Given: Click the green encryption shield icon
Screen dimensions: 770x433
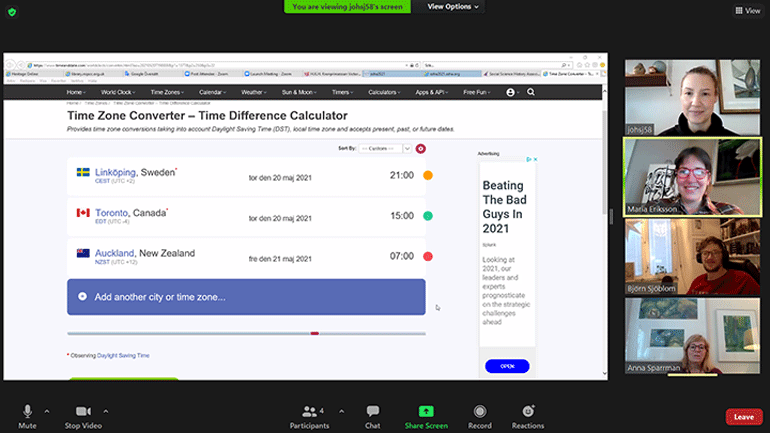Looking at the screenshot, I should pos(12,12).
